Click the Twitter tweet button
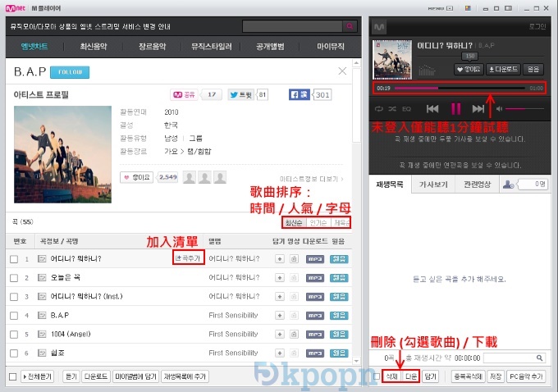The height and width of the screenshot is (392, 558). click(241, 94)
